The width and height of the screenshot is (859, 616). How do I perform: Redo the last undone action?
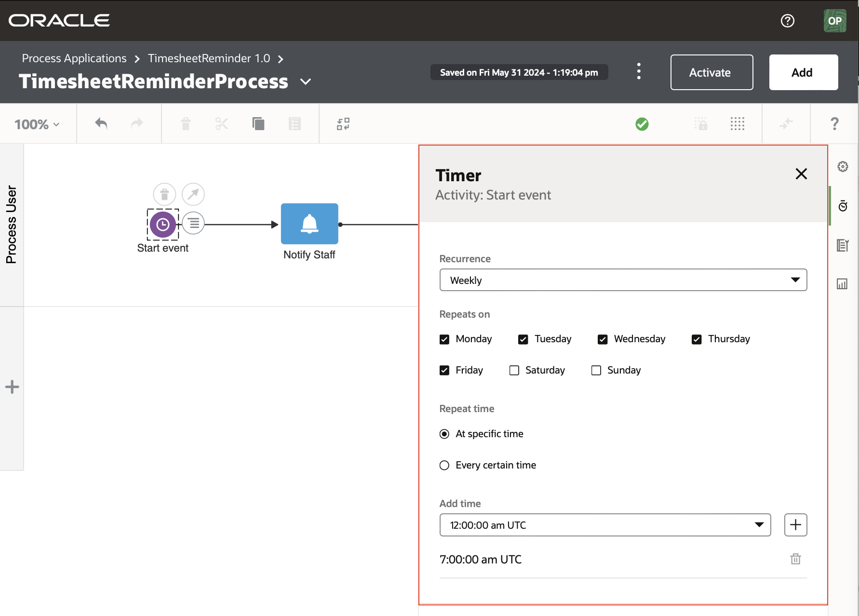click(136, 124)
